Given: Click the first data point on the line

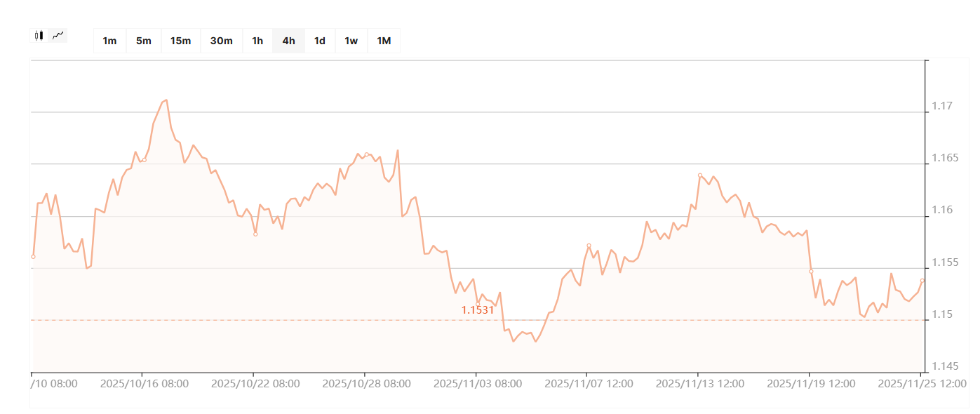Looking at the screenshot, I should tap(33, 257).
